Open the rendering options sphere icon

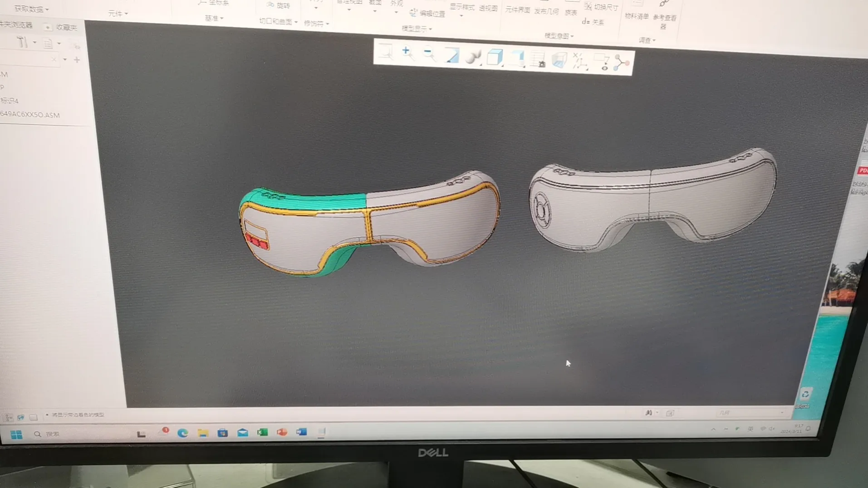(x=473, y=57)
